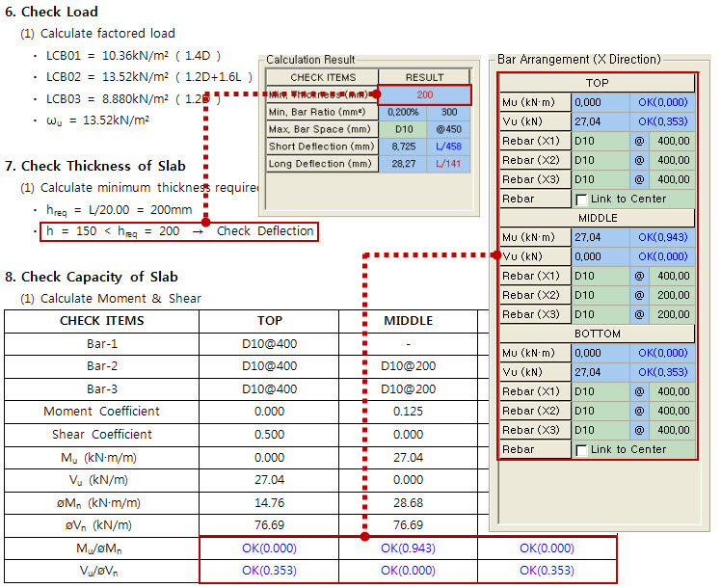Select MIDDLE section Vu result OK(0.000)
Viewport: 721px width, 588px height.
coord(662,256)
